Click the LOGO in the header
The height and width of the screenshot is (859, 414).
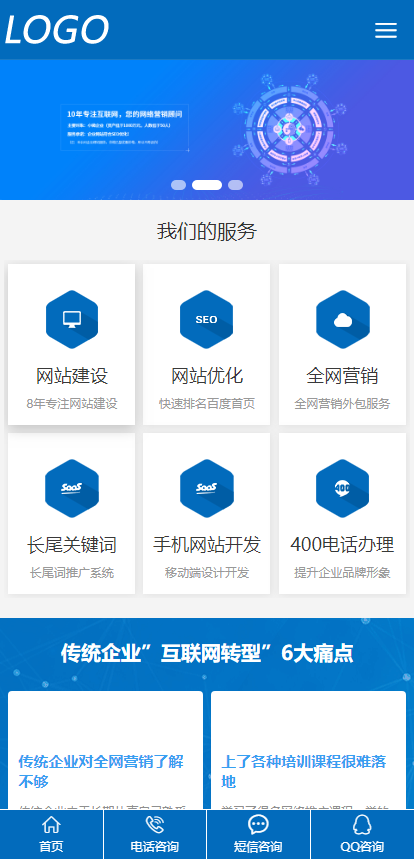tap(57, 30)
